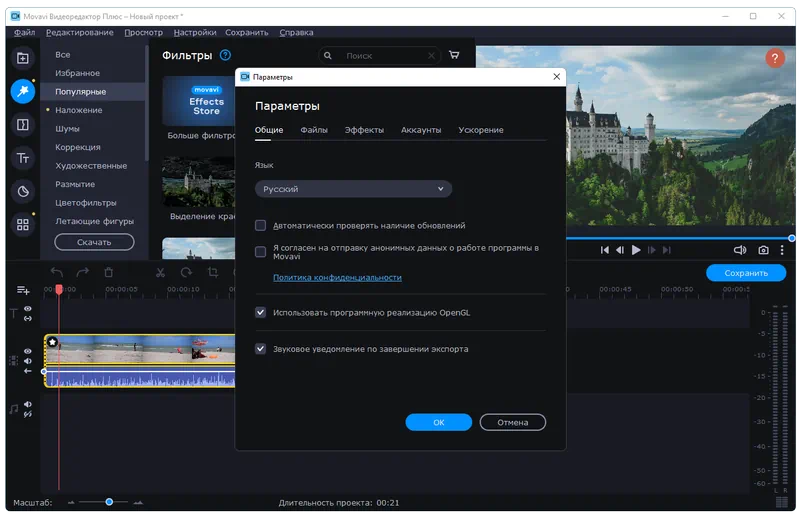Viewport: 800px width, 516px height.
Task: Click the scissors split clip icon
Action: click(x=160, y=272)
